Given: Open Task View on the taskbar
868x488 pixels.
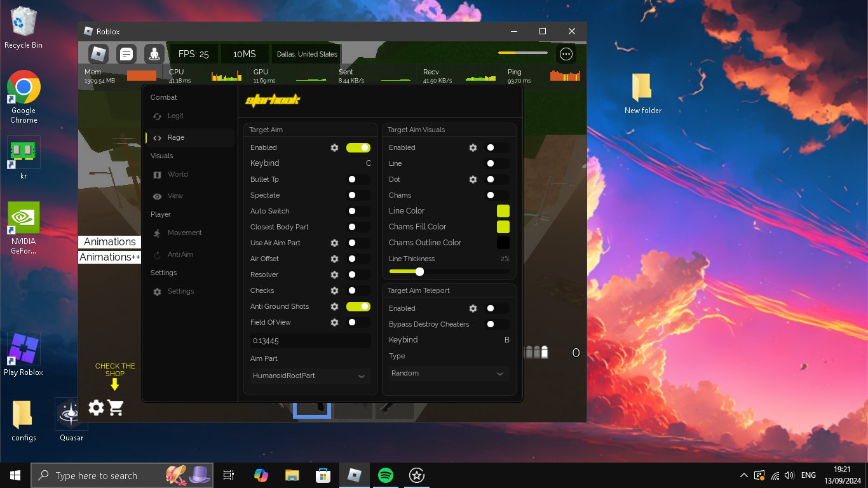Looking at the screenshot, I should 229,475.
